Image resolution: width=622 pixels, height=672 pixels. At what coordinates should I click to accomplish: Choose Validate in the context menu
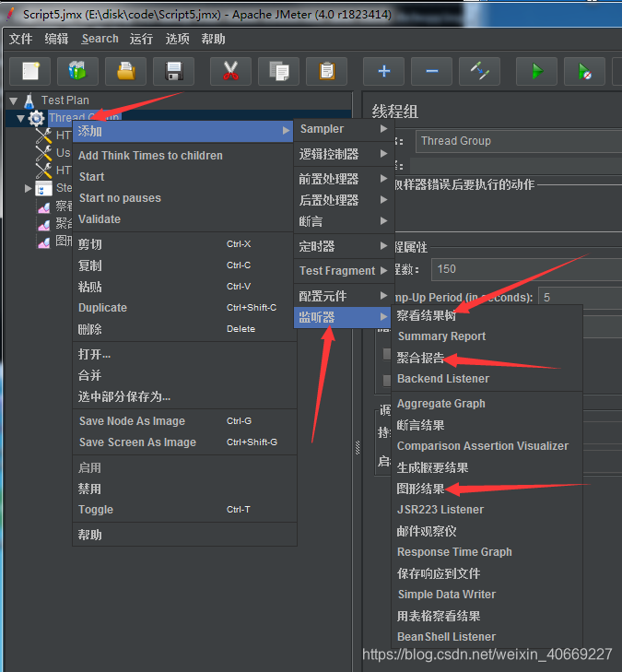183,219
